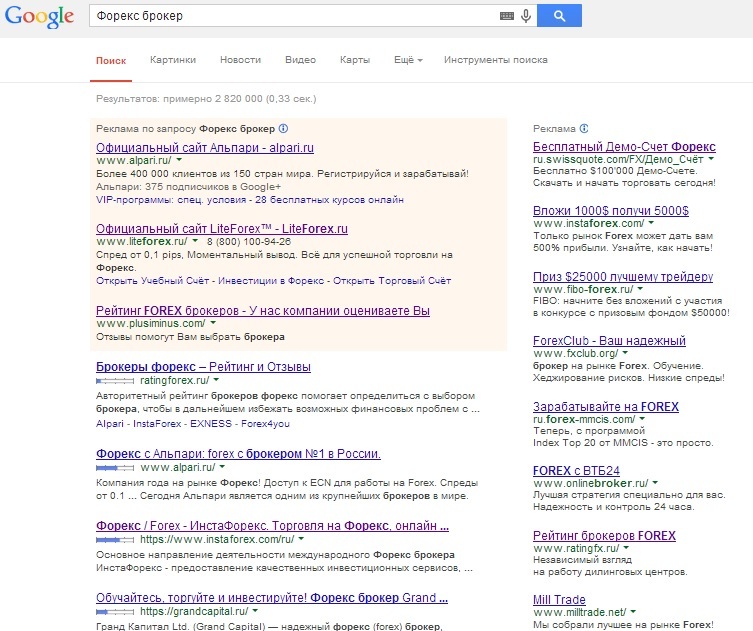
Task: Expand dropdown arrow next to www.instaforex.com/ ad
Action: pos(651,222)
